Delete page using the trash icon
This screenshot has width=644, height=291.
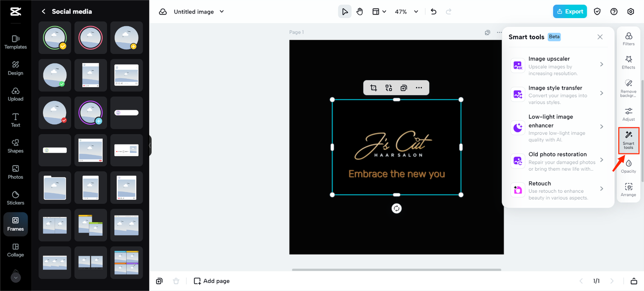[176, 281]
